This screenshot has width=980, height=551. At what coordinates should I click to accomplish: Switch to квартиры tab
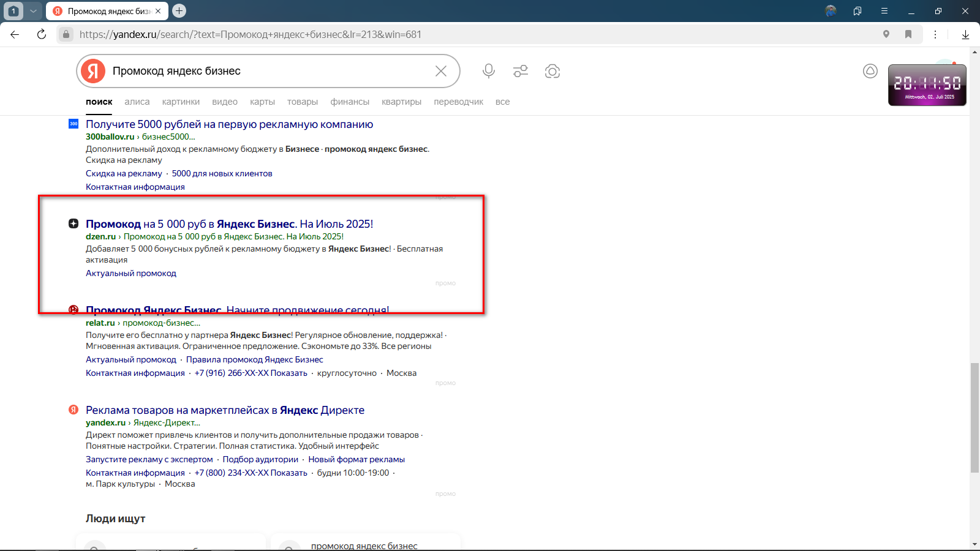pyautogui.click(x=401, y=102)
